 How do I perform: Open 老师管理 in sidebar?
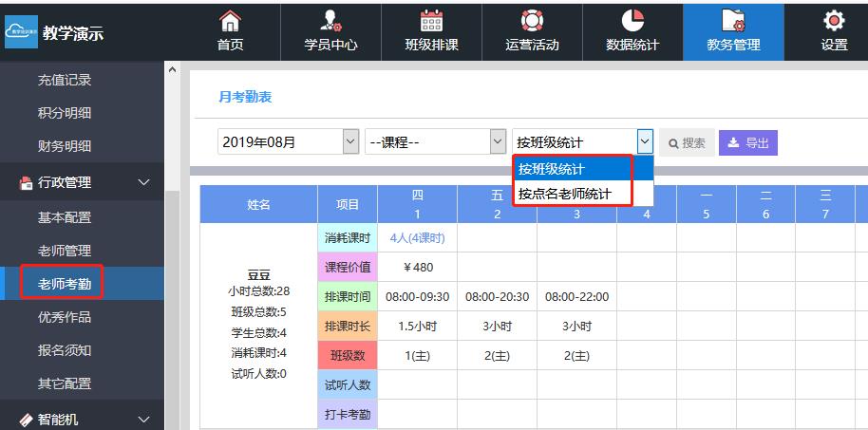click(65, 251)
